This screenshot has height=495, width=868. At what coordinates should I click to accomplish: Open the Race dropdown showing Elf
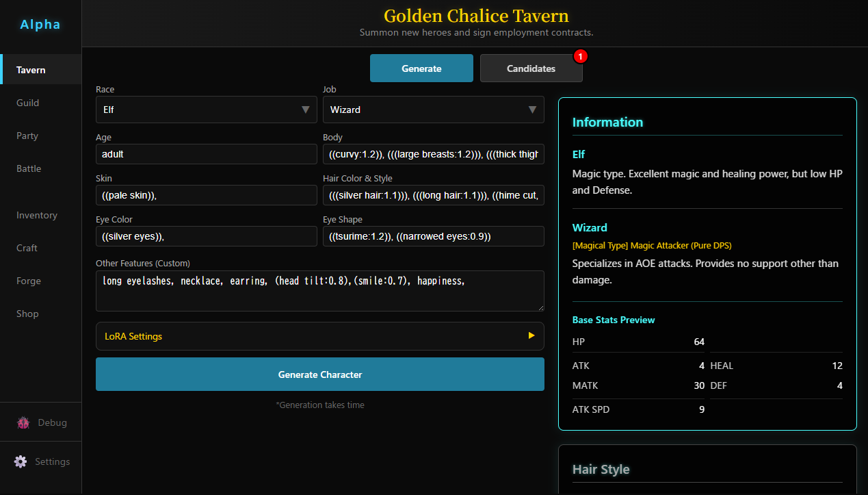(x=207, y=110)
